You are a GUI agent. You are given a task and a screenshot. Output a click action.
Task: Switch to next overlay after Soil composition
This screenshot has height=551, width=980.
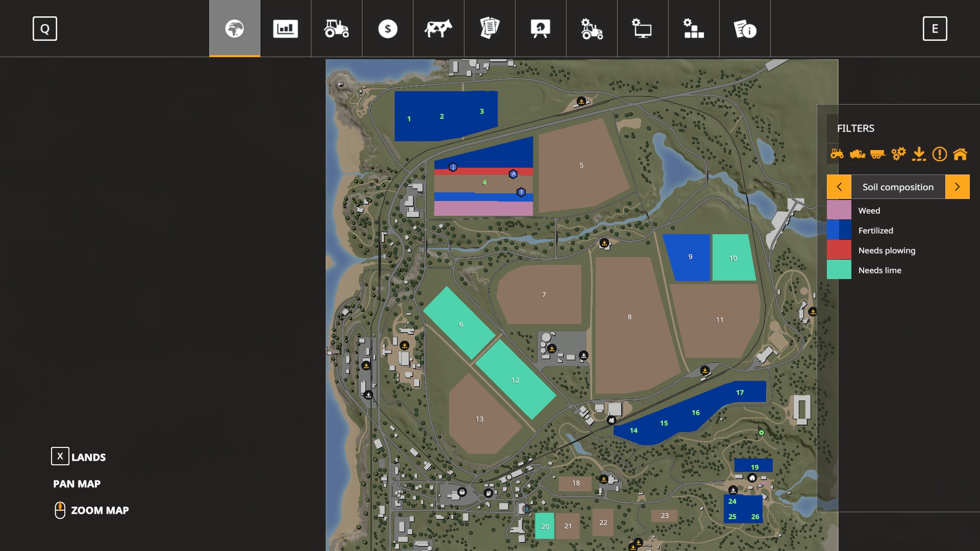click(x=957, y=187)
